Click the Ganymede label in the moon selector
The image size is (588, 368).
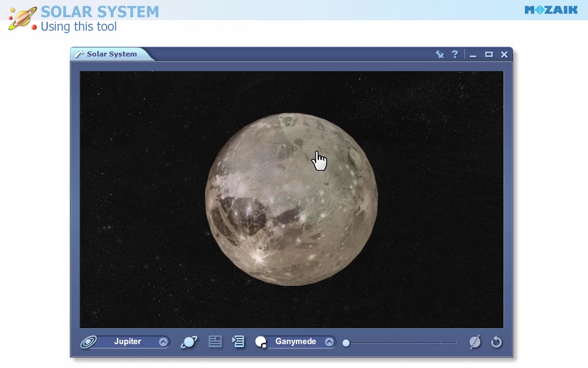point(295,342)
